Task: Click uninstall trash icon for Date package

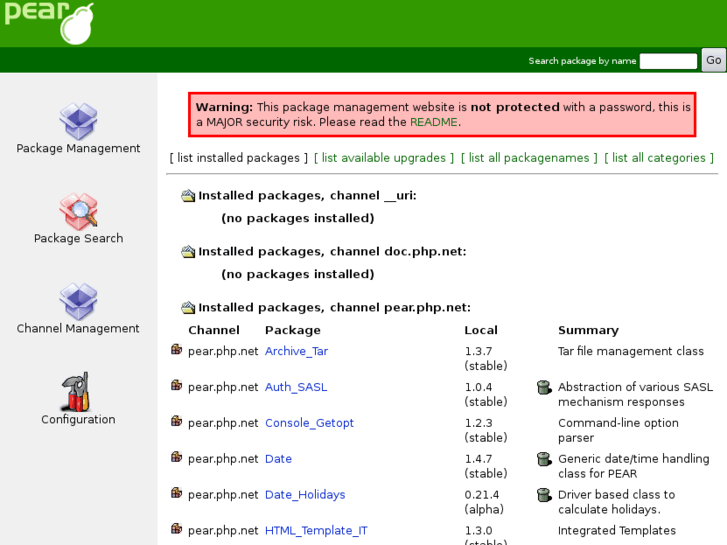Action: click(x=544, y=459)
